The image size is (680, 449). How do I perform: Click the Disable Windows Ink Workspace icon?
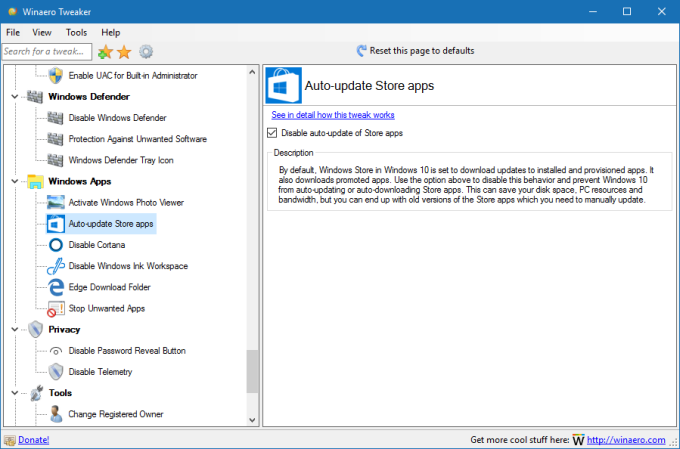56,266
